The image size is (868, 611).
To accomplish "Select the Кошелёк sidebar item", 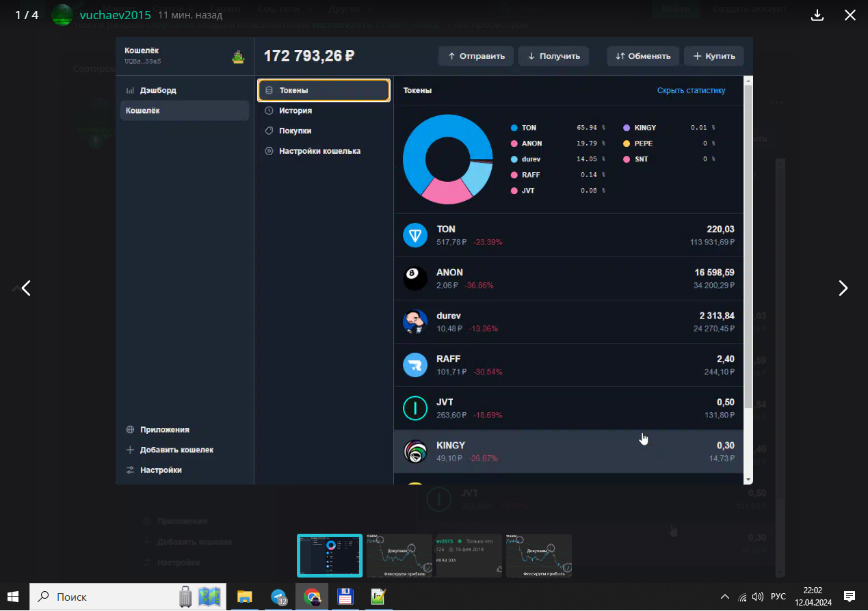I will click(185, 111).
